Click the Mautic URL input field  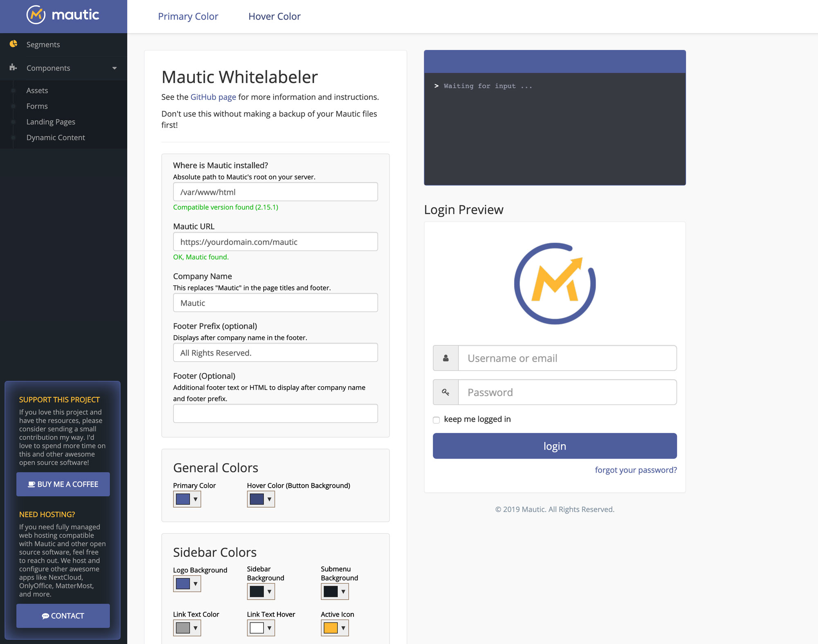275,242
